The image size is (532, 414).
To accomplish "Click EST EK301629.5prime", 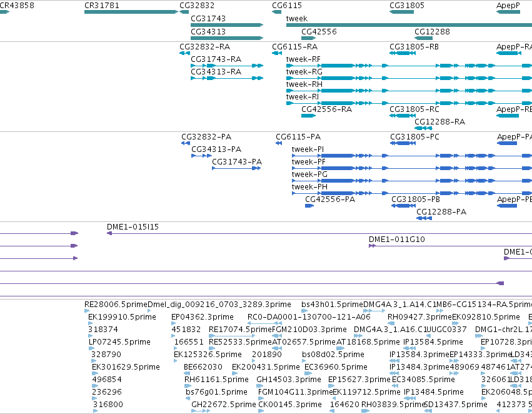I will tap(126, 367).
